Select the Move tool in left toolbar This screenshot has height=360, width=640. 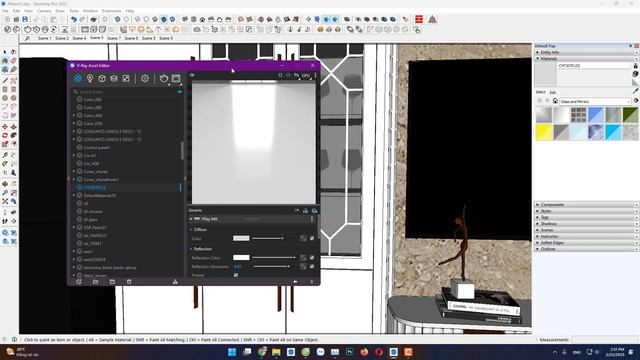[5, 127]
